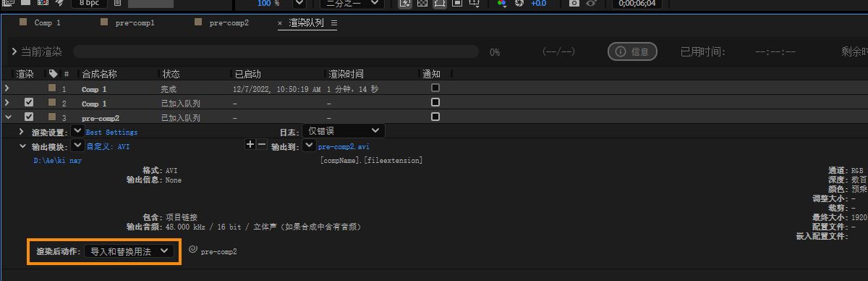Switch to the pre-comp2 tab
The width and height of the screenshot is (868, 281).
(x=229, y=23)
